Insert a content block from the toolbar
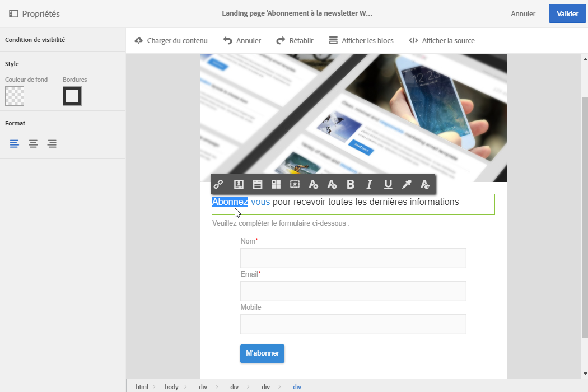The width and height of the screenshot is (588, 392). coord(257,184)
